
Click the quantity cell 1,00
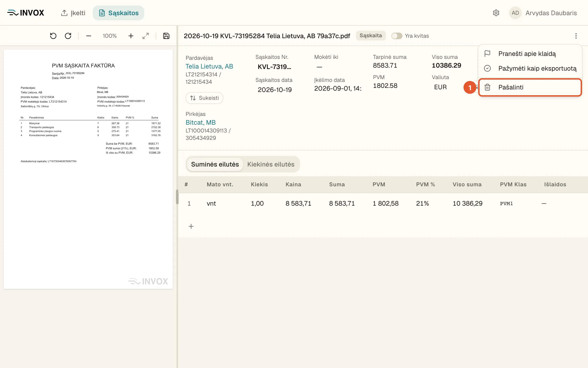(257, 204)
